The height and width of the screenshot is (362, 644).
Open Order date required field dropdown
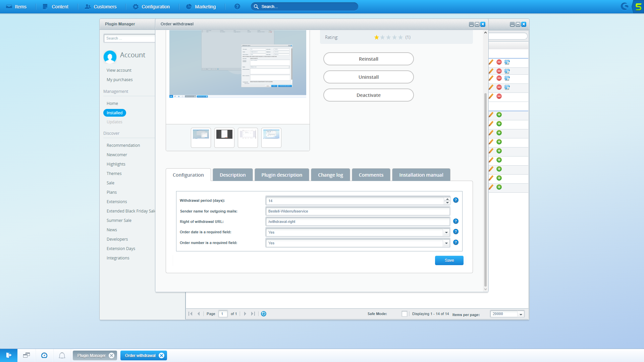446,232
